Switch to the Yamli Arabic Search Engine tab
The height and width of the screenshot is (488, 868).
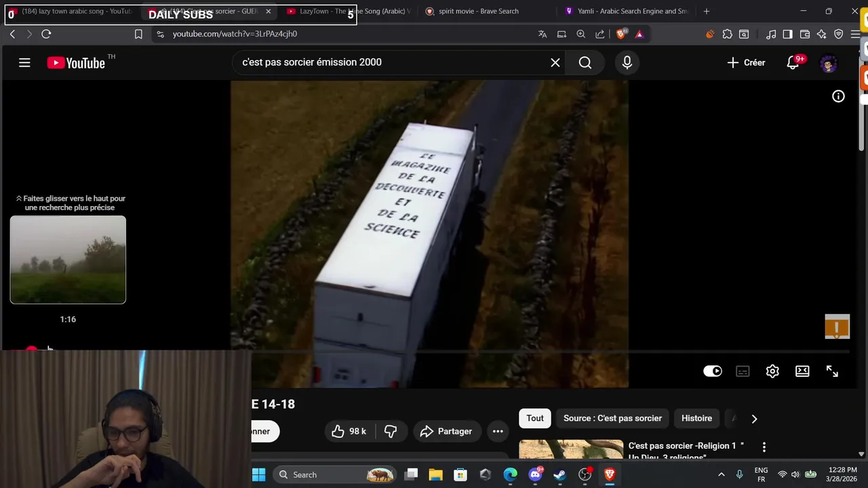pos(627,12)
